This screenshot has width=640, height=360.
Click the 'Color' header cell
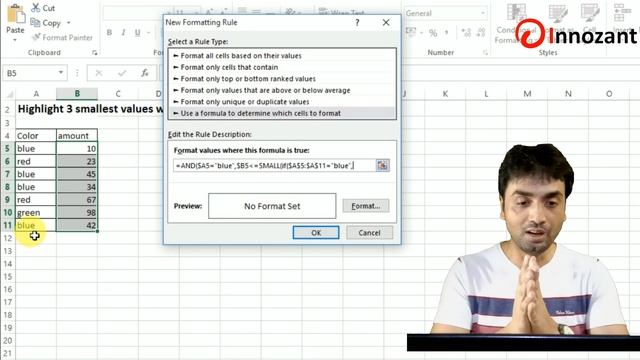[x=36, y=136]
